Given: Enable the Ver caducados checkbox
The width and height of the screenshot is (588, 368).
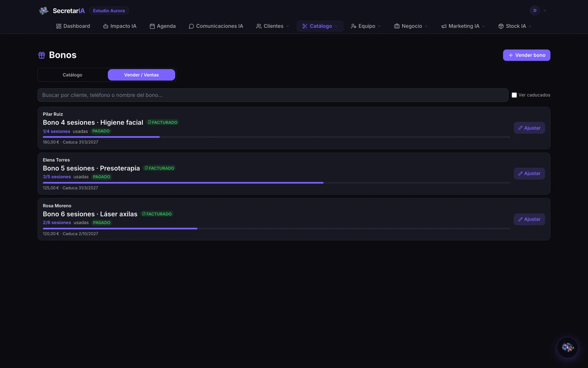Looking at the screenshot, I should [514, 95].
